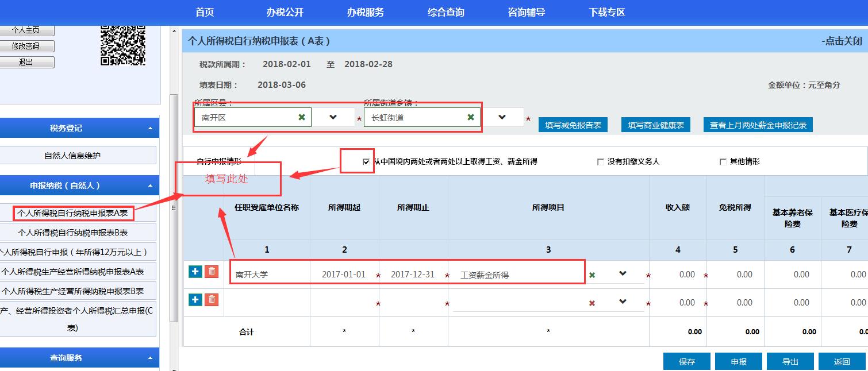The height and width of the screenshot is (371, 868).
Task: Click the 填写减免报告表 button
Action: pyautogui.click(x=573, y=125)
